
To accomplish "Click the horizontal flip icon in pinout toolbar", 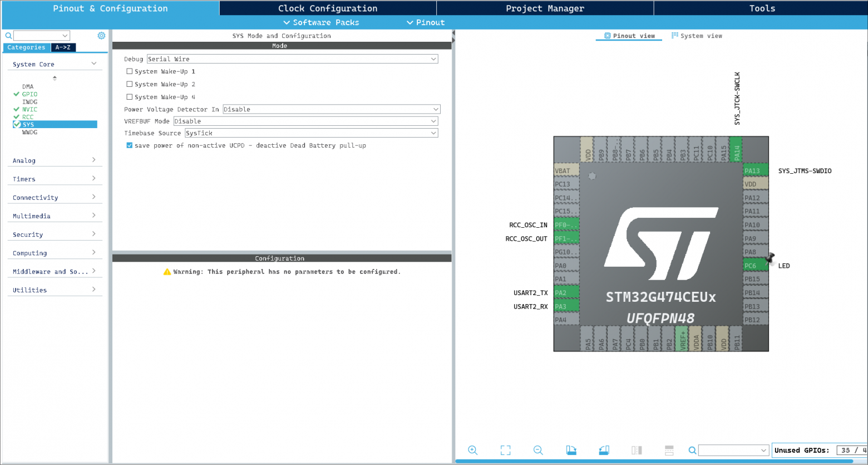I will pos(637,450).
